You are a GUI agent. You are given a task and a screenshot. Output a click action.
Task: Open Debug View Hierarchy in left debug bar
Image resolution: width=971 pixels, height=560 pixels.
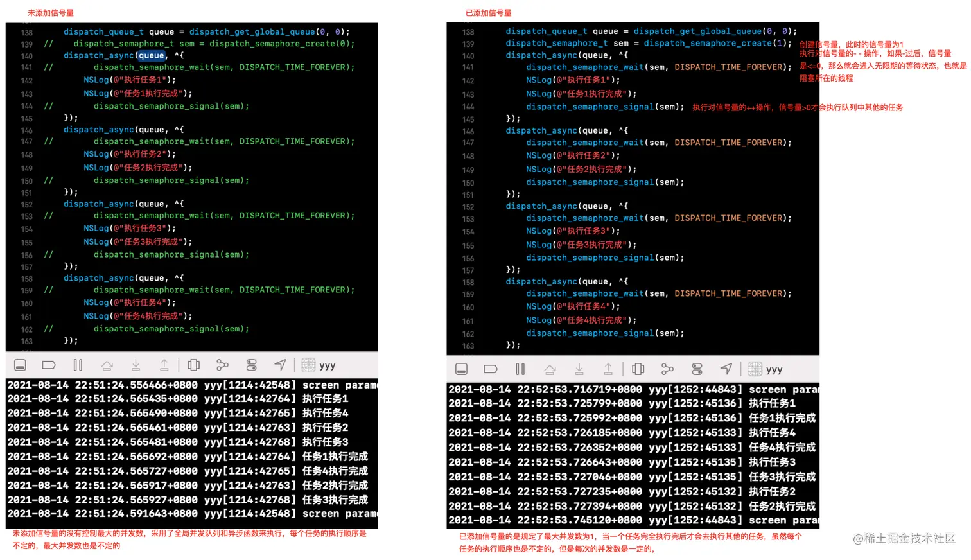[193, 365]
